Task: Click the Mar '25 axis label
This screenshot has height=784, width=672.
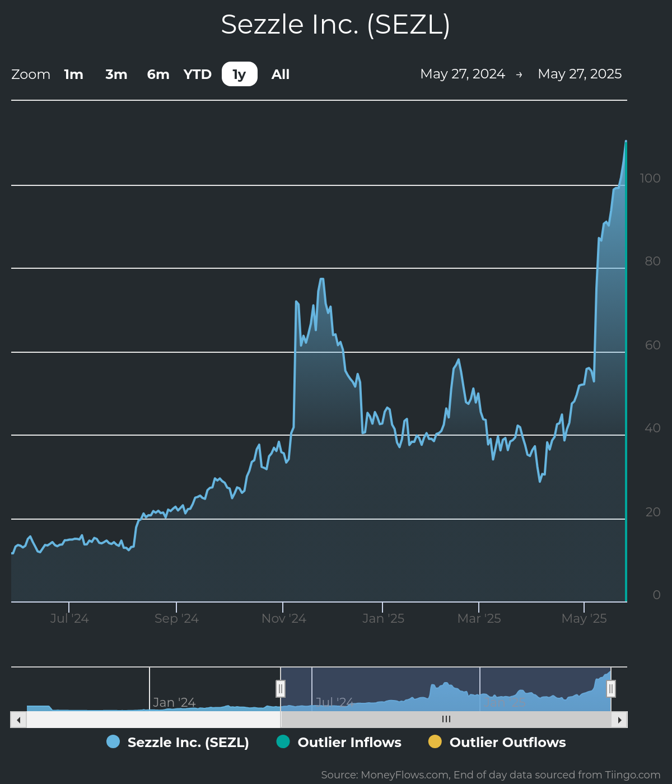Action: click(x=479, y=618)
